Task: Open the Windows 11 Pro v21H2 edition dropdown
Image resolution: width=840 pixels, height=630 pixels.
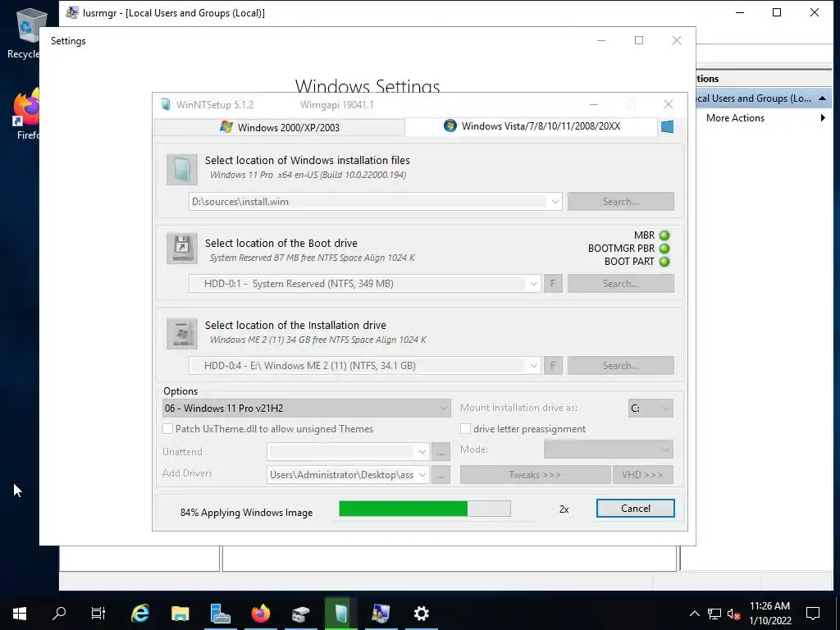Action: [x=306, y=409]
